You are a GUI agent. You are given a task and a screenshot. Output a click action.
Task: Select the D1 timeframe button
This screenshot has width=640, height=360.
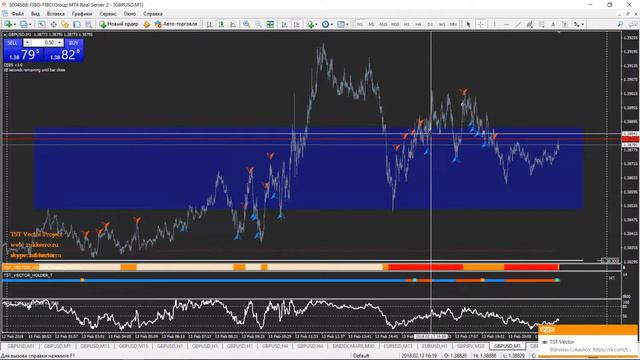point(430,24)
